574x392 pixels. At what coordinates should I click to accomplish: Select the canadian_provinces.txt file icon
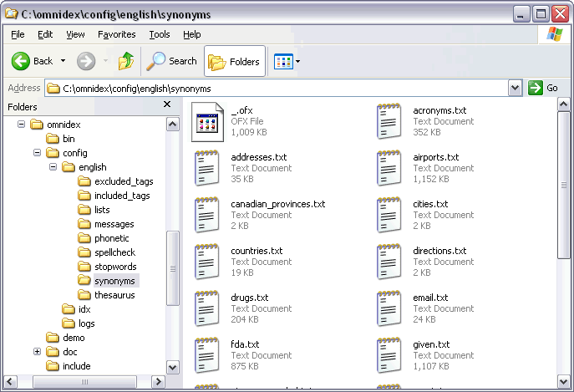(x=207, y=215)
